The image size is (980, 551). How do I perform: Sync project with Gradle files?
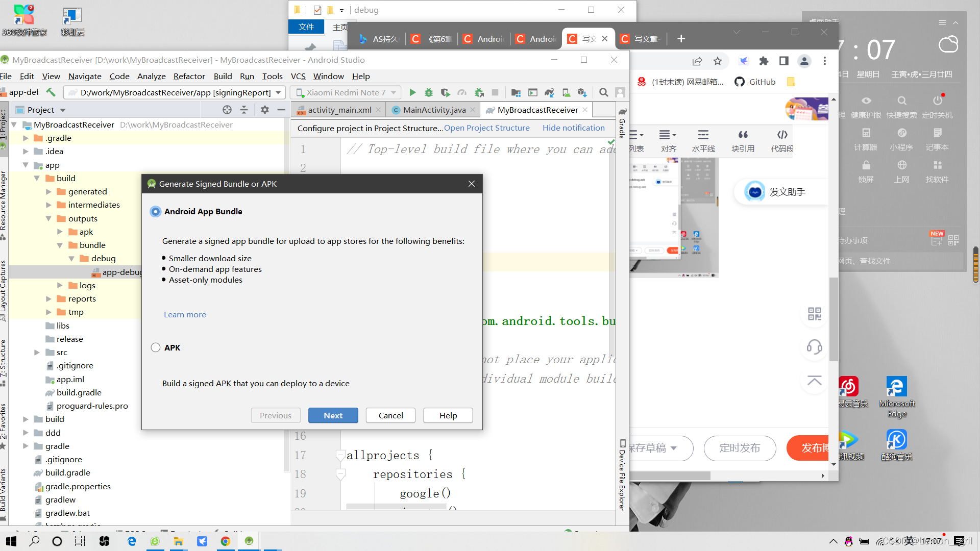click(x=549, y=92)
